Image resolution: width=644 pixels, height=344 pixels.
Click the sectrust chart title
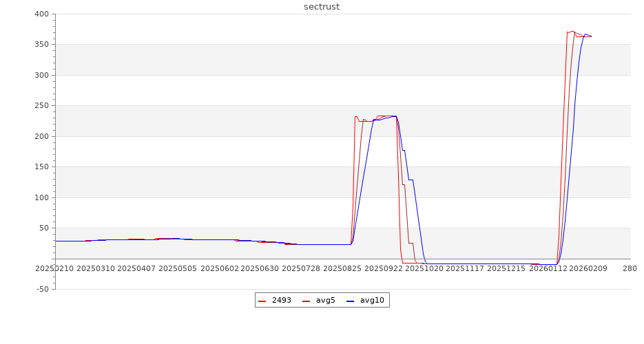322,7
